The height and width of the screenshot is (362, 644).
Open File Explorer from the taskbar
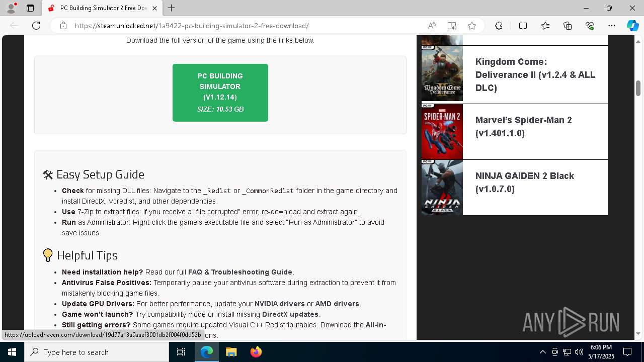click(231, 352)
